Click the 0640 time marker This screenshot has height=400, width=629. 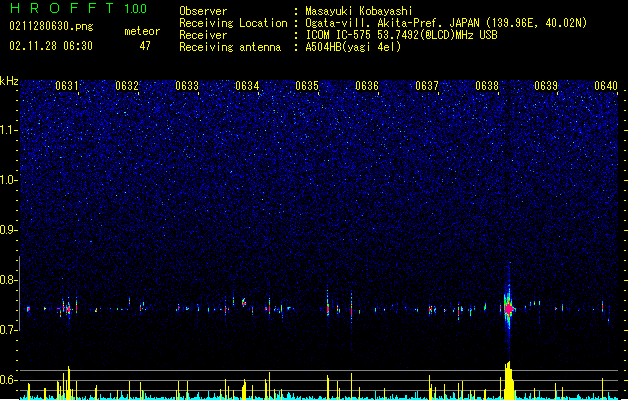click(606, 86)
